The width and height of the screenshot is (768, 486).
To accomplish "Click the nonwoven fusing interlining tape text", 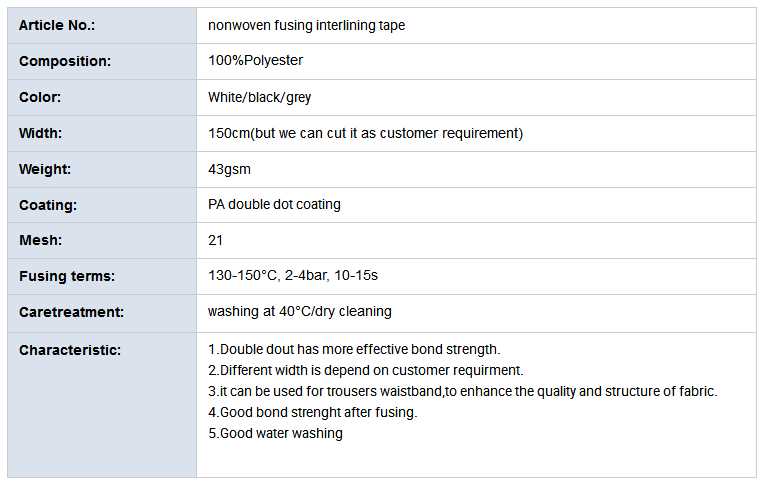I will [306, 25].
